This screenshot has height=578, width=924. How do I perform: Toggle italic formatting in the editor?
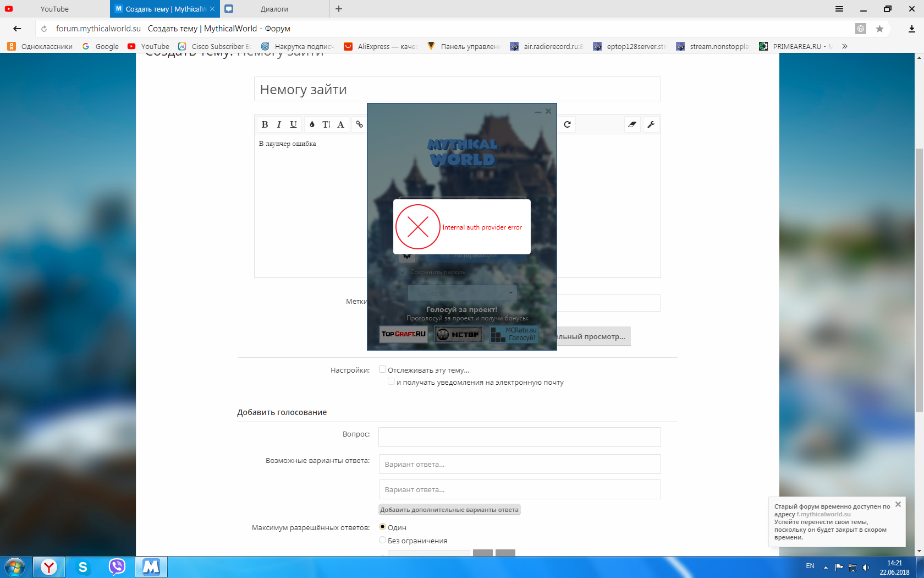click(x=279, y=124)
